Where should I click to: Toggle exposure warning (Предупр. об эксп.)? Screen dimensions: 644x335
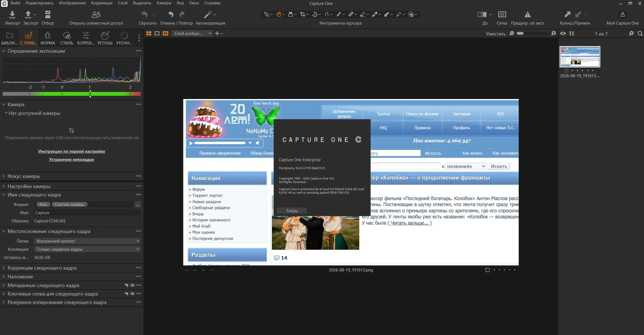pos(528,14)
